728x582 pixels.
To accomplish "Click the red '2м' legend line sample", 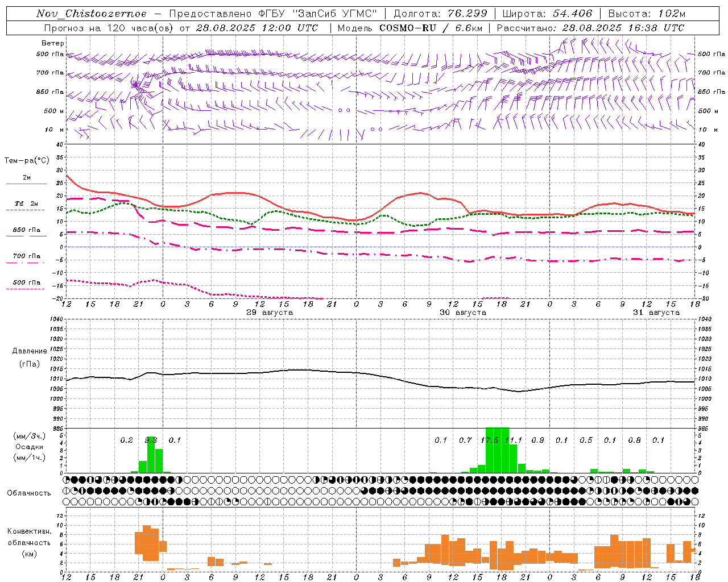I will (26, 184).
